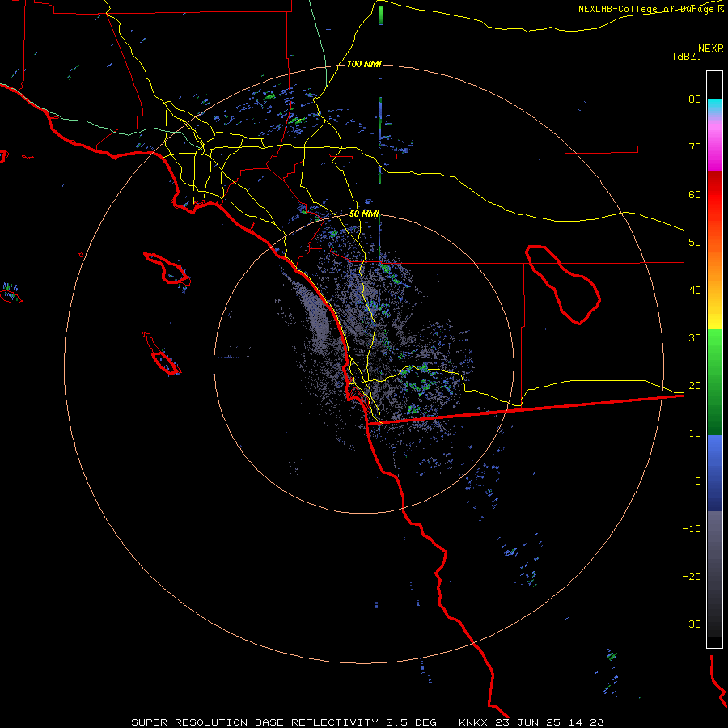Click the 40 dBZ scale value
The width and height of the screenshot is (728, 728).
click(695, 290)
